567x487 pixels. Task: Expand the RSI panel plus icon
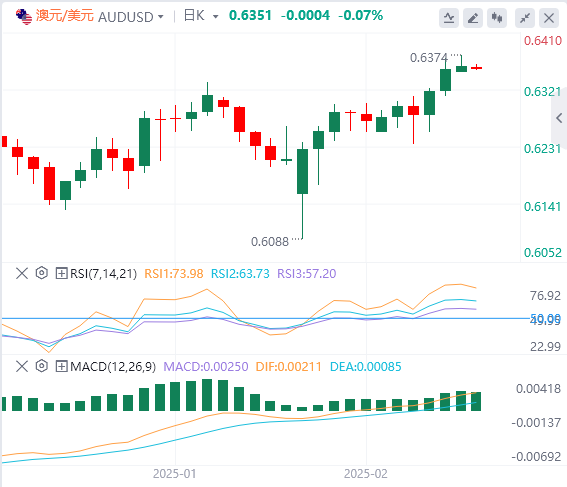click(x=61, y=273)
